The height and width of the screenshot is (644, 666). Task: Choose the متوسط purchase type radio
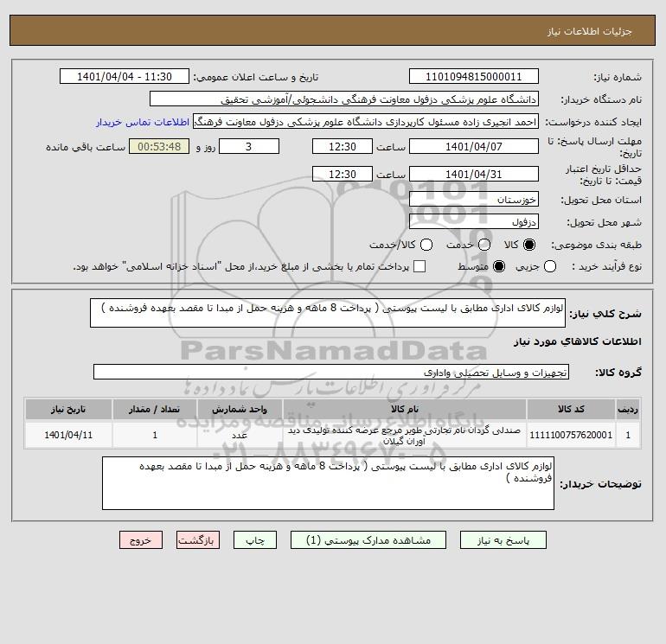click(x=499, y=266)
